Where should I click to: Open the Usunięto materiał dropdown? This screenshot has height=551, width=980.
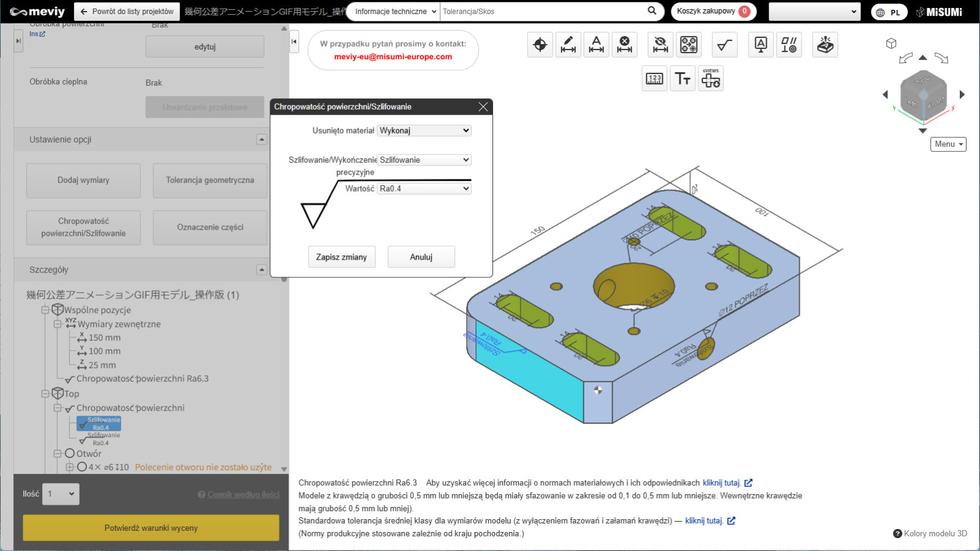pyautogui.click(x=424, y=130)
